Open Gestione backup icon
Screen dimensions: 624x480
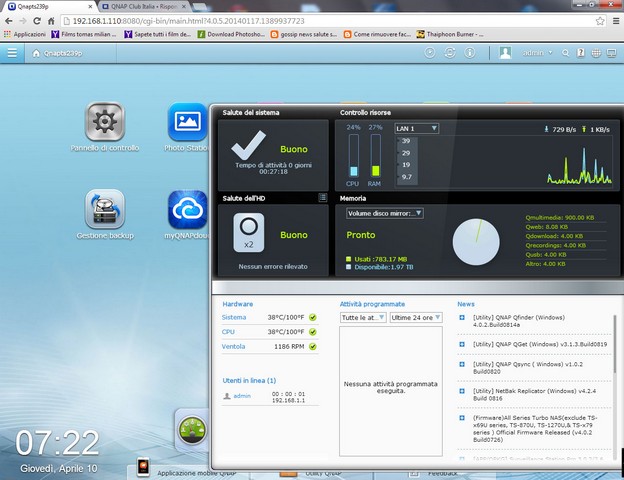click(104, 210)
